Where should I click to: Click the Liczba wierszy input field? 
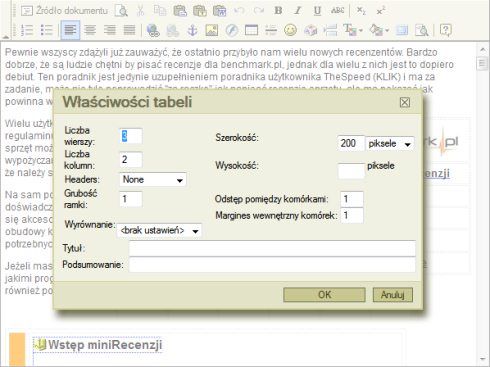(x=131, y=136)
